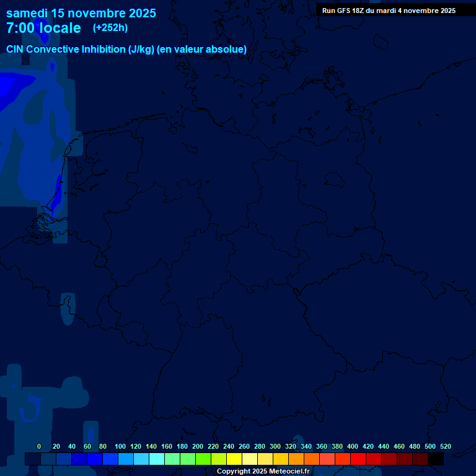476x476 pixels.
Task: Select the darkest navy swatch left of 0
Action: click(33, 459)
